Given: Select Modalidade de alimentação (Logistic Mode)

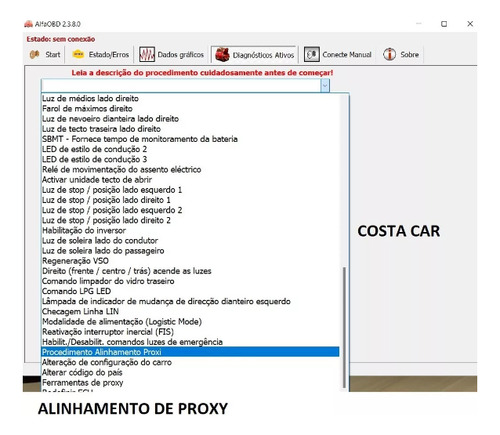Looking at the screenshot, I should [190, 322].
